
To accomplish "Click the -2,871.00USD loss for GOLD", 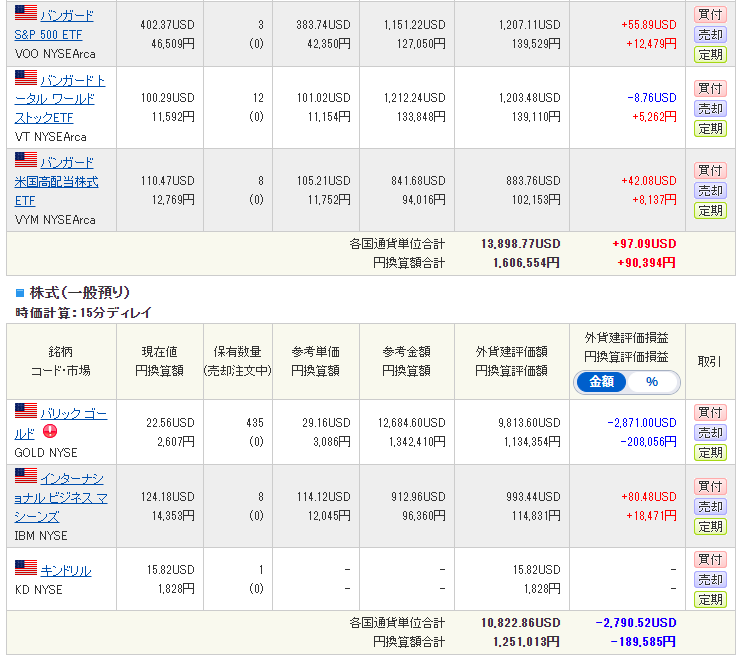I will click(x=642, y=422).
